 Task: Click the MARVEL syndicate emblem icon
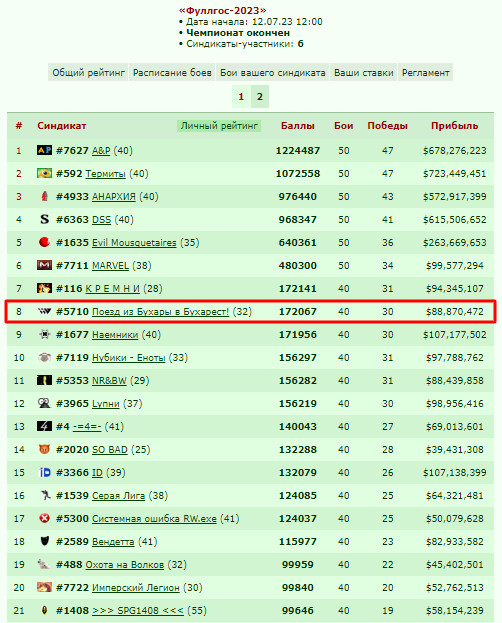[x=44, y=265]
